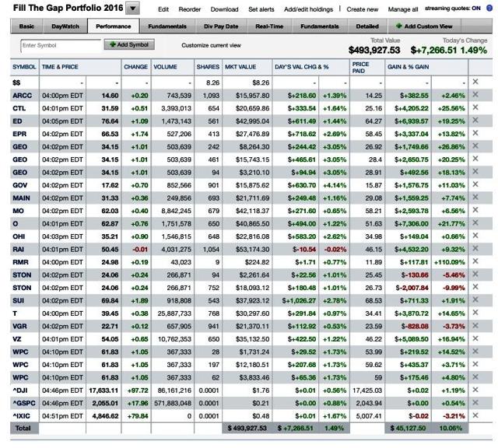
Task: Delete the ED holding using the X icon
Action: [475, 121]
